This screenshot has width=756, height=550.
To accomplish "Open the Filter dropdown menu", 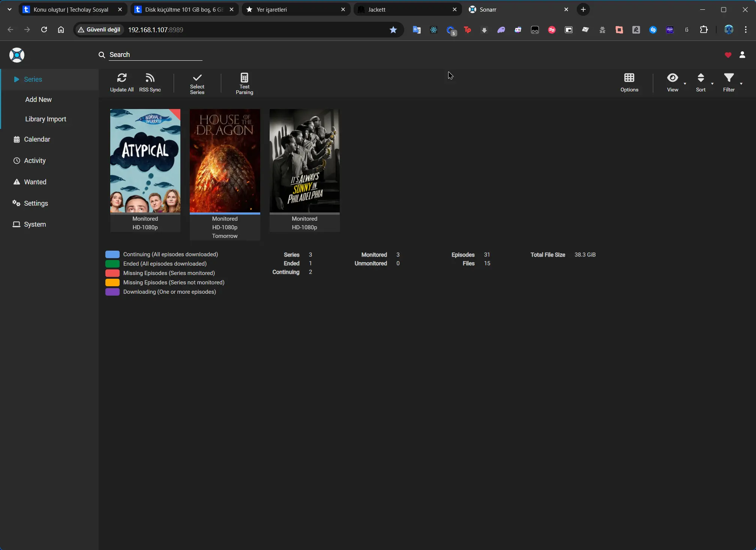I will 732,82.
